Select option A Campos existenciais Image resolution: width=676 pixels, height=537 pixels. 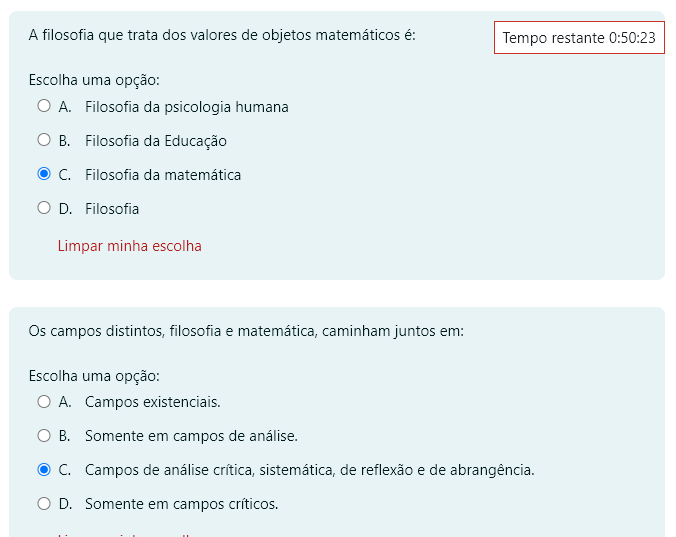coord(44,402)
